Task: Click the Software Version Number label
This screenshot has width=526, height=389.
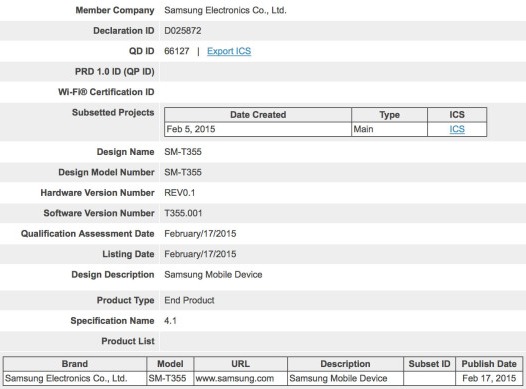Action: tap(99, 213)
